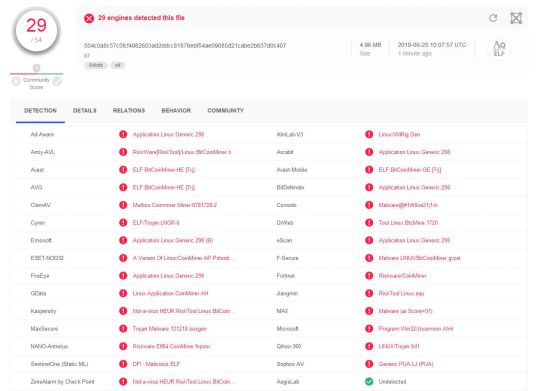Go to the Behavior tab

[176, 111]
